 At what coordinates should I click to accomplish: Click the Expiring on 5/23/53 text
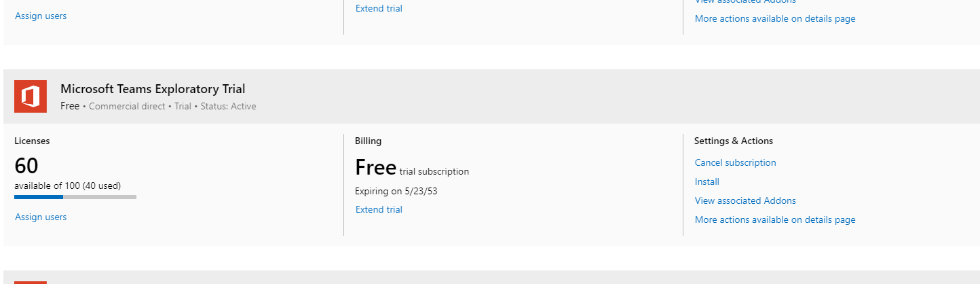click(396, 191)
